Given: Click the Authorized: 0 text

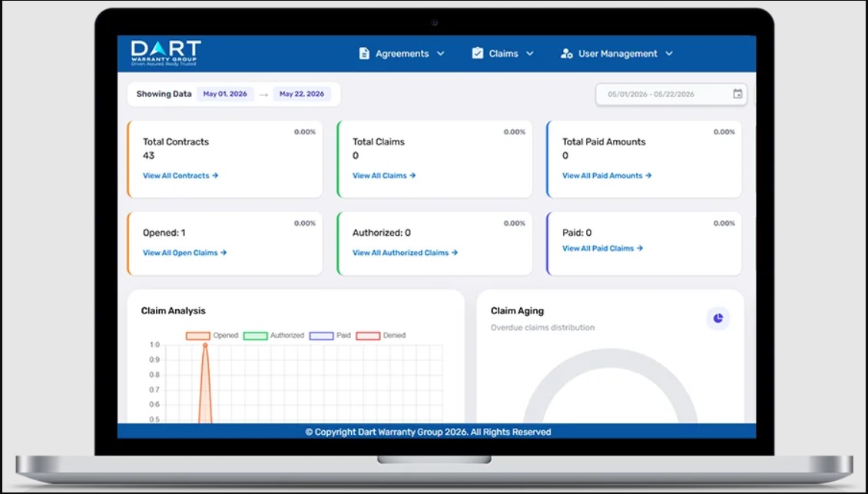Looking at the screenshot, I should tap(382, 233).
